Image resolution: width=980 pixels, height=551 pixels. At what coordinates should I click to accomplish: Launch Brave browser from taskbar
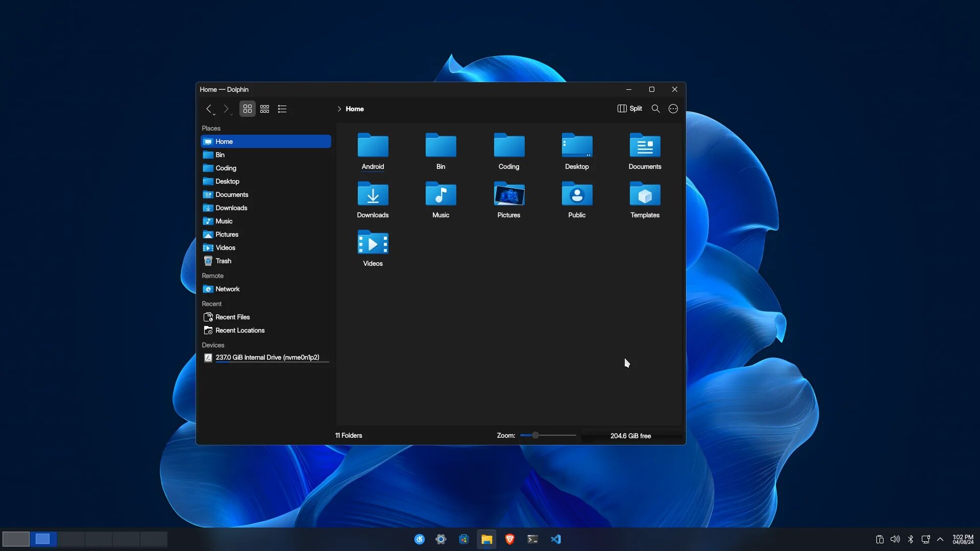point(509,539)
